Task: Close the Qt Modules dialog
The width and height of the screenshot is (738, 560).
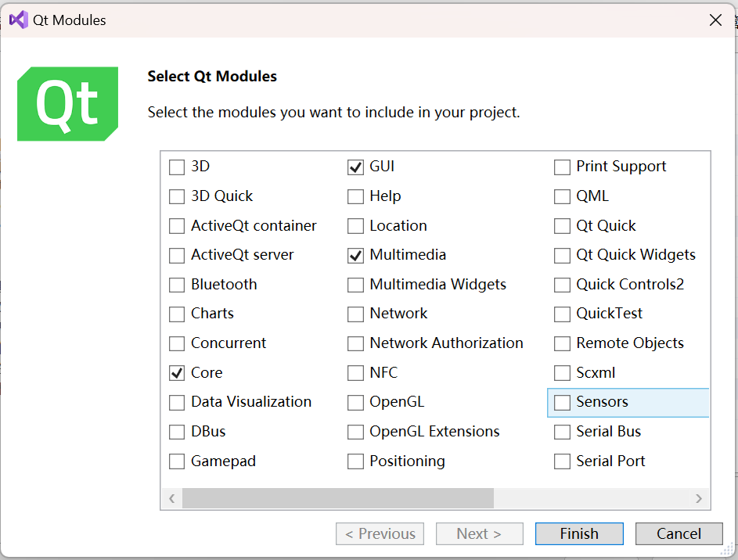Action: (715, 20)
